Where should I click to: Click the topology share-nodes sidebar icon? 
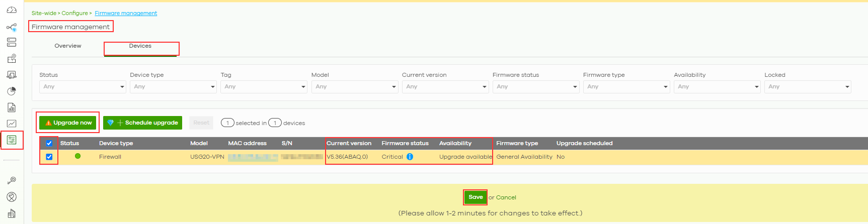point(12,27)
